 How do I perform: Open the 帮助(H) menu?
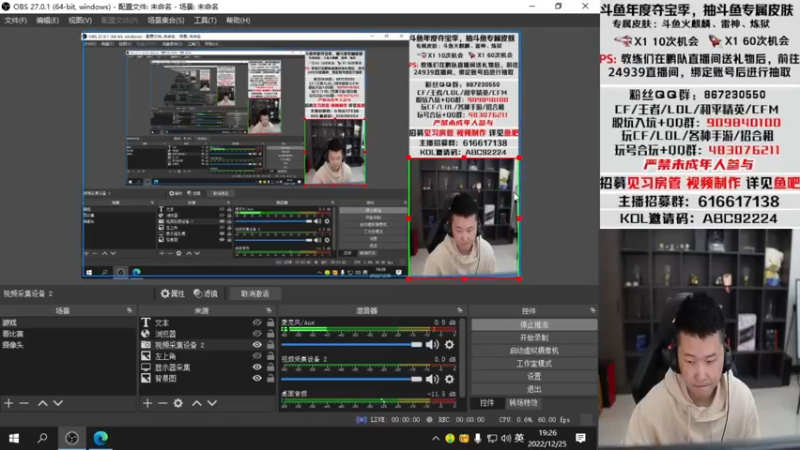(x=238, y=20)
